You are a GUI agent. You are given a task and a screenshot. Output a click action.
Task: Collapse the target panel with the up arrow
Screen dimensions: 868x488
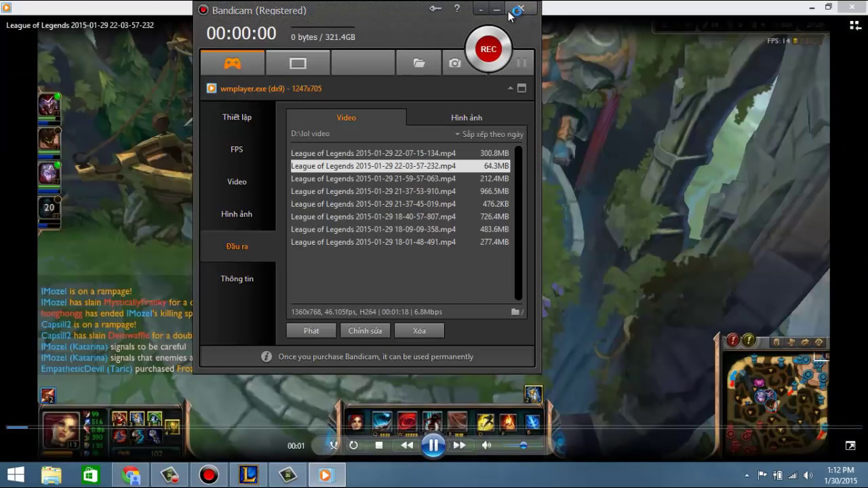[x=510, y=88]
